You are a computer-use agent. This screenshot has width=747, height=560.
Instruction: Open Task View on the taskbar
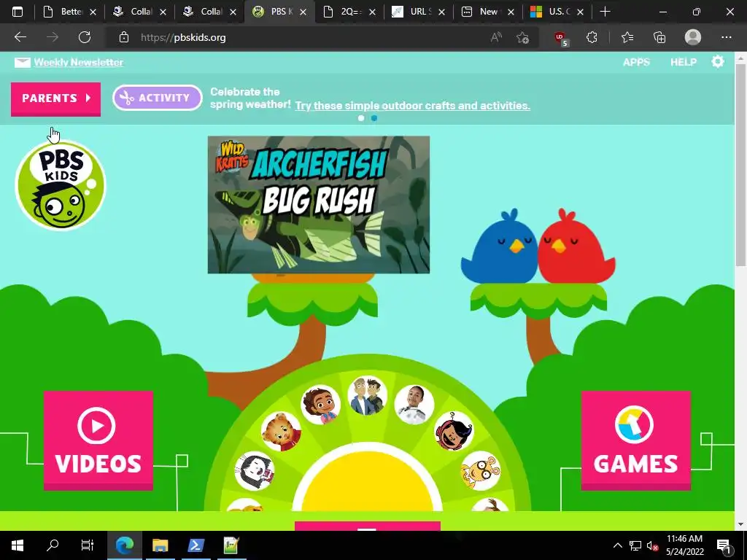(88, 545)
